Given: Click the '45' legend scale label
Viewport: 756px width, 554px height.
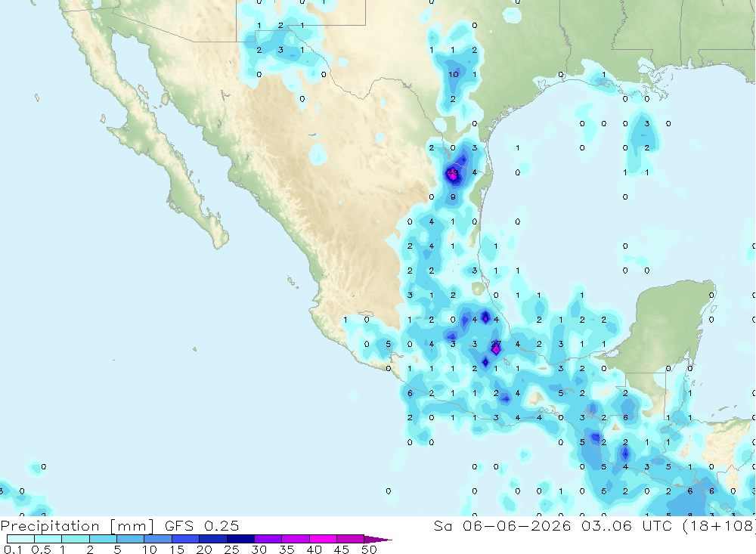Looking at the screenshot, I should (x=342, y=549).
